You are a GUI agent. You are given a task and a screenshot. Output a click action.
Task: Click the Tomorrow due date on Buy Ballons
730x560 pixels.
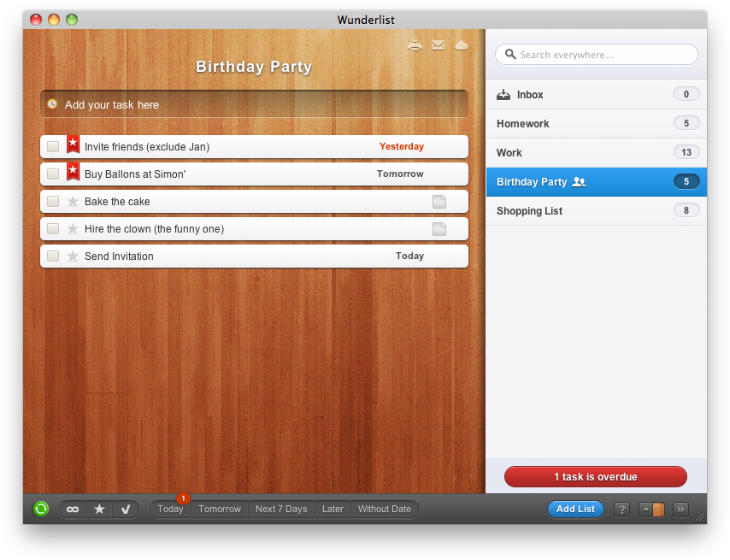coord(400,174)
